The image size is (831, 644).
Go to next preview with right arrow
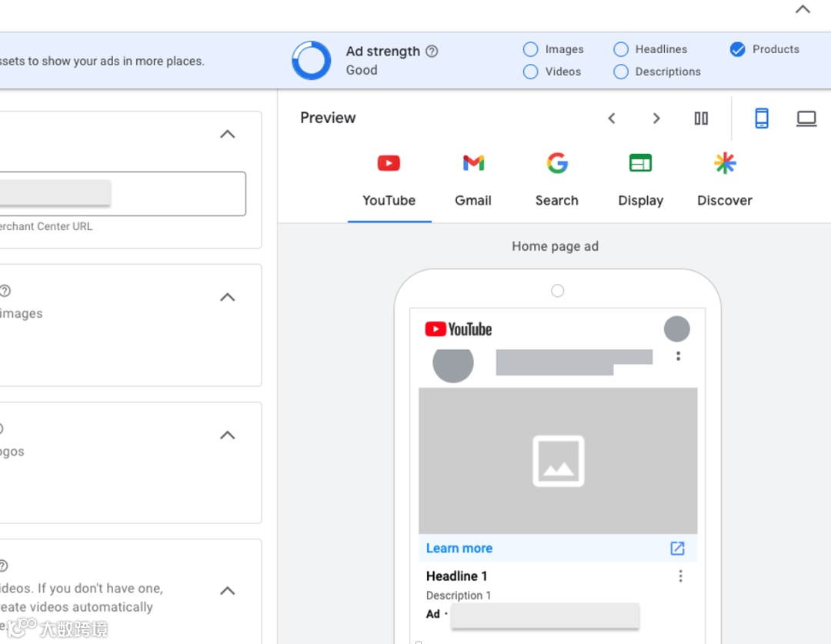pyautogui.click(x=656, y=118)
